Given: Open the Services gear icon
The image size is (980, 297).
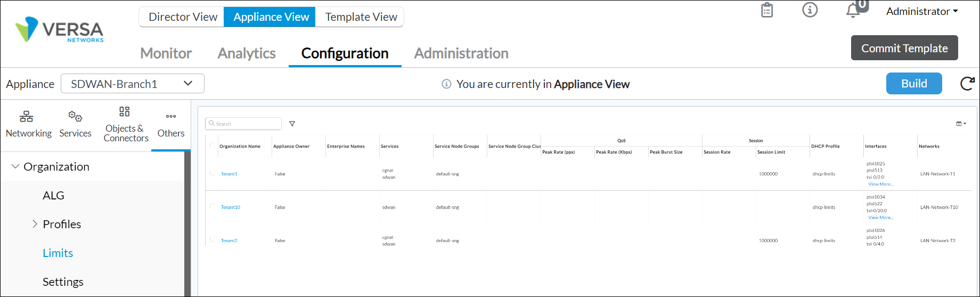Looking at the screenshot, I should [x=75, y=116].
